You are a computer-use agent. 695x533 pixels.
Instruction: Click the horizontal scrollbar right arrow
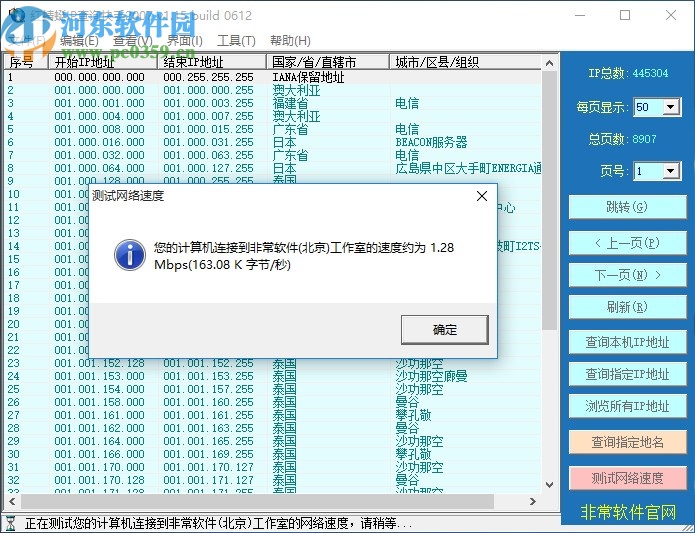[533, 502]
